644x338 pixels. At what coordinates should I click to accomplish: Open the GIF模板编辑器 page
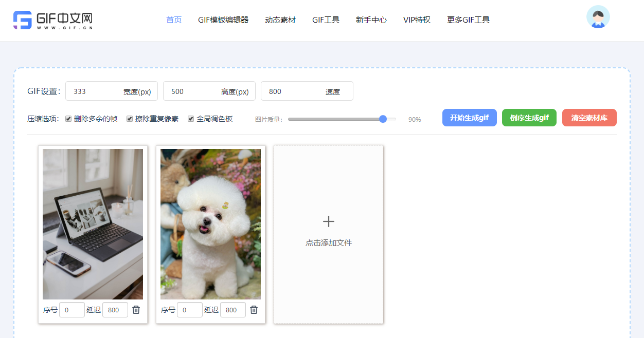pyautogui.click(x=223, y=20)
